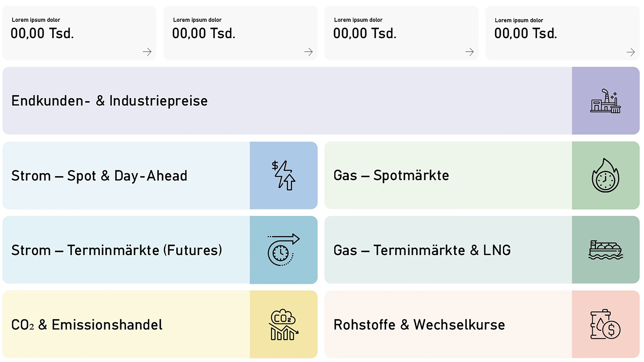Screen dimensions: 644x362
Task: Click the arrow on first KPI card
Action: click(147, 52)
